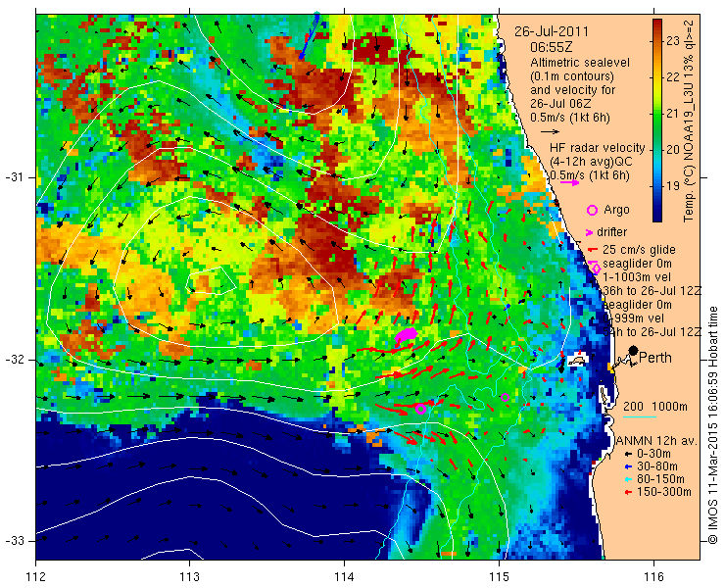This screenshot has width=725, height=588.
Task: Click the date text 26-Jul-2011
Action: [x=552, y=32]
